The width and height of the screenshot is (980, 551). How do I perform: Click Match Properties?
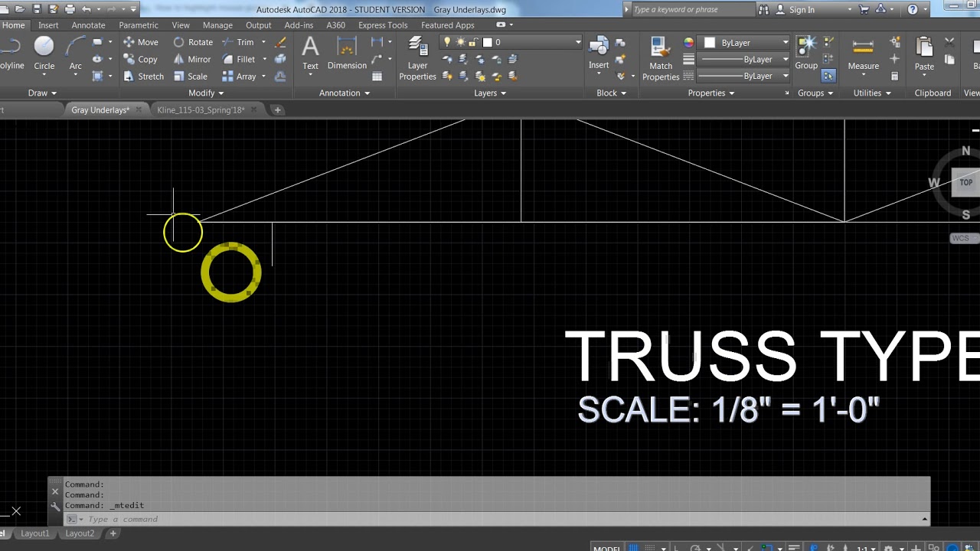coord(661,58)
